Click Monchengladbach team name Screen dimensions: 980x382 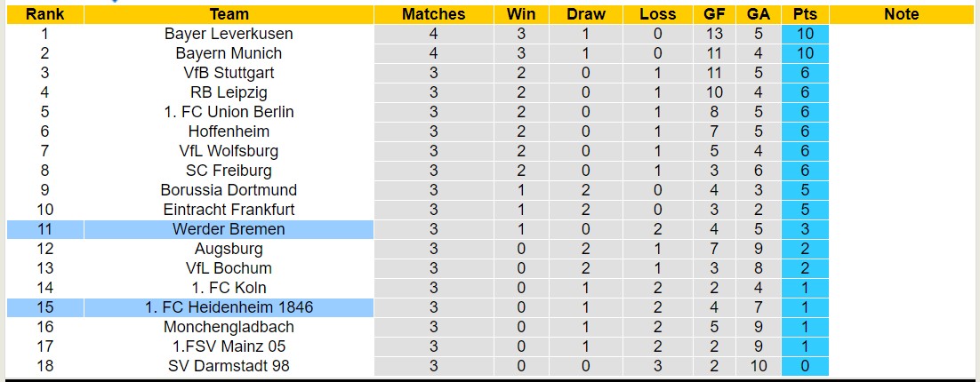229,327
